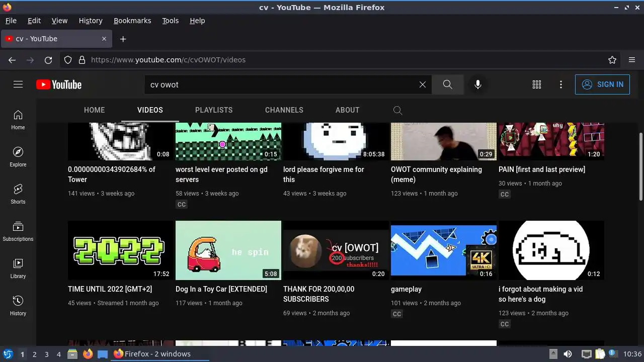644x362 pixels.
Task: Open the Edit menu
Action: [34, 21]
